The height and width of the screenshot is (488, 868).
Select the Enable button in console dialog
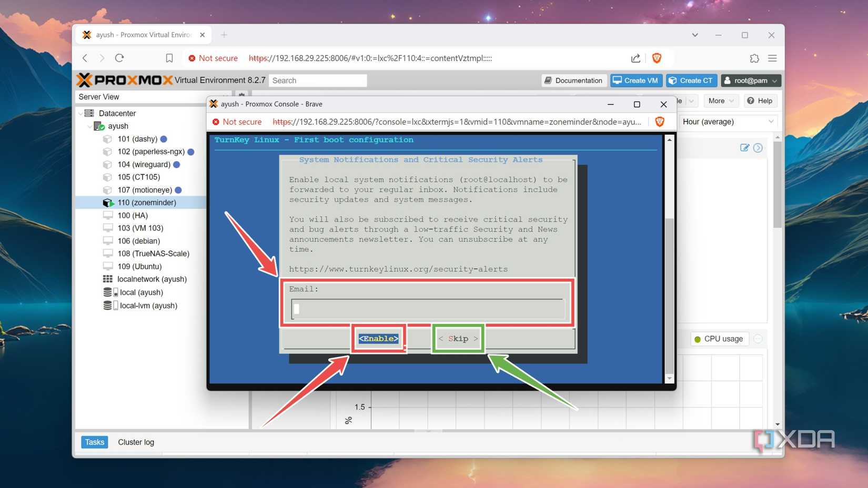pos(379,339)
